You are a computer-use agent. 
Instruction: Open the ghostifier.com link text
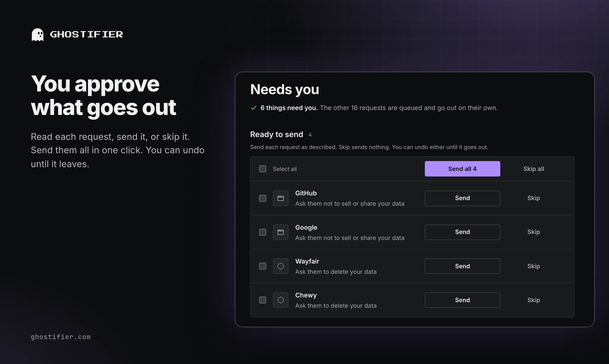(61, 337)
